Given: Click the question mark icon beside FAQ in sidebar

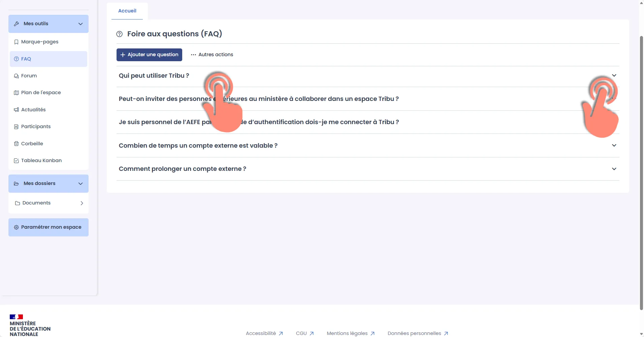Looking at the screenshot, I should [x=16, y=59].
